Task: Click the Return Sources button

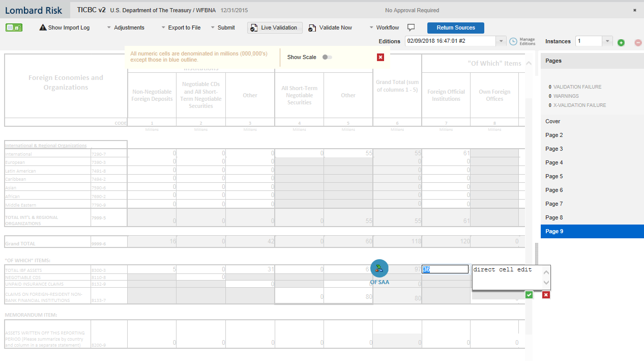Action: point(456,27)
